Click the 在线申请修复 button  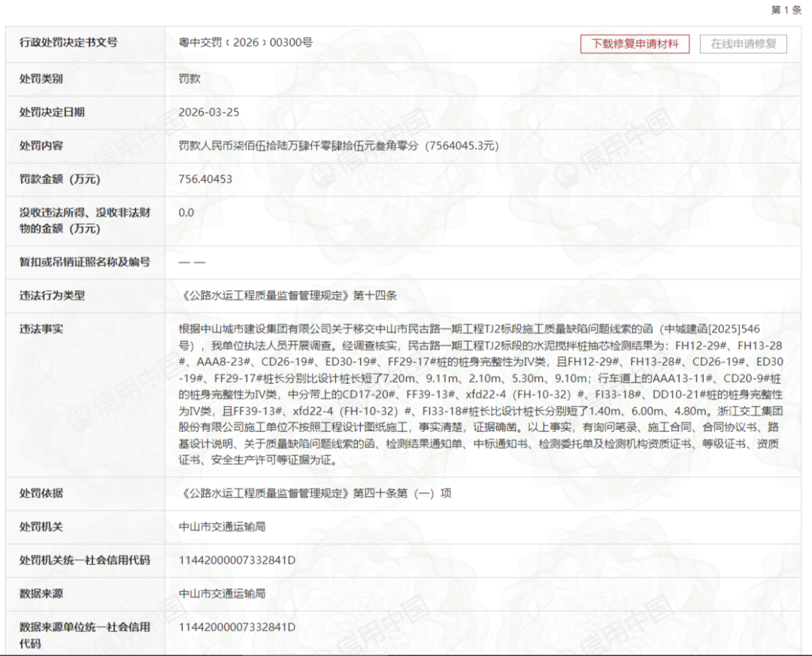click(x=743, y=44)
